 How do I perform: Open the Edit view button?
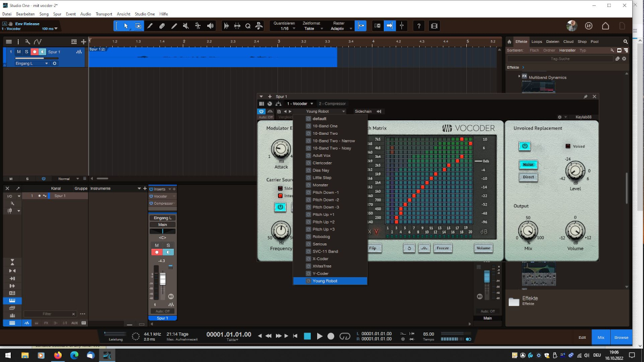click(582, 337)
